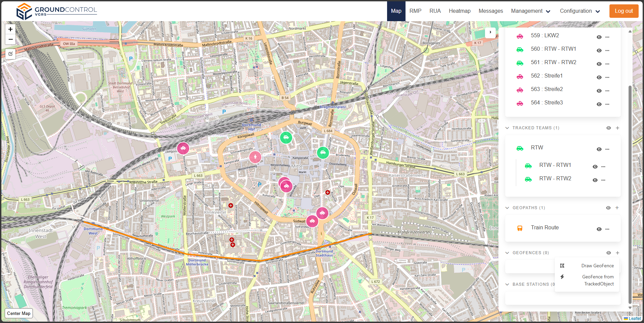
Task: Toggle visibility of 562 : Streife1
Action: coord(599,77)
